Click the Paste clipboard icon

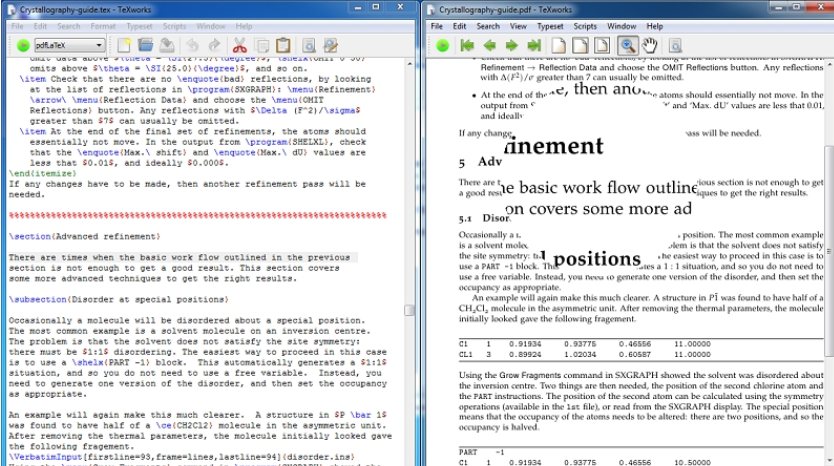[283, 46]
